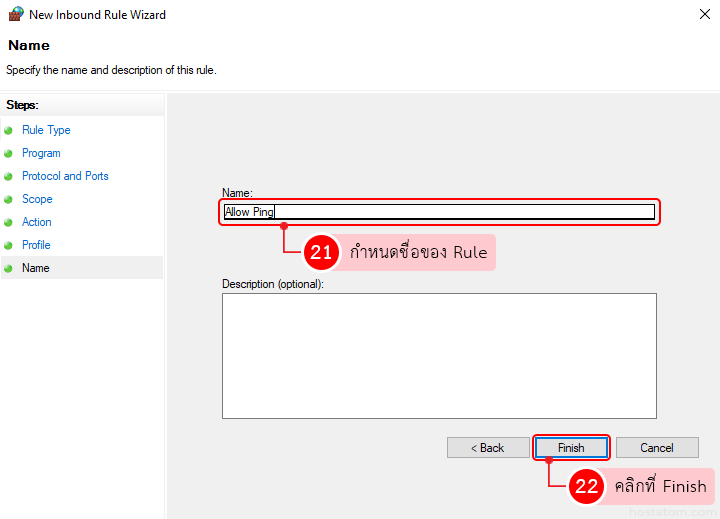Click the red number 21 annotation badge
720x519 pixels.
(321, 253)
